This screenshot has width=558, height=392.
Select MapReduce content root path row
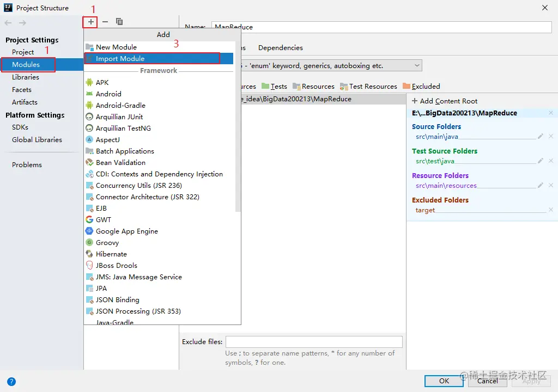324,99
